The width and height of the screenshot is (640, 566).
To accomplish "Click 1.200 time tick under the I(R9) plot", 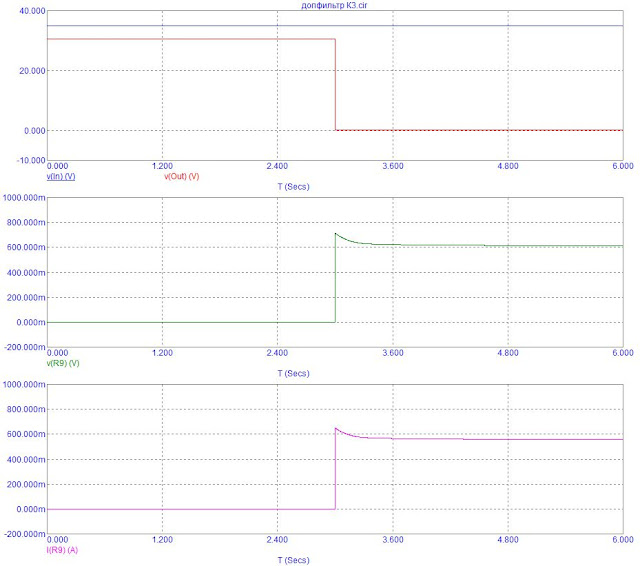I will tap(162, 539).
